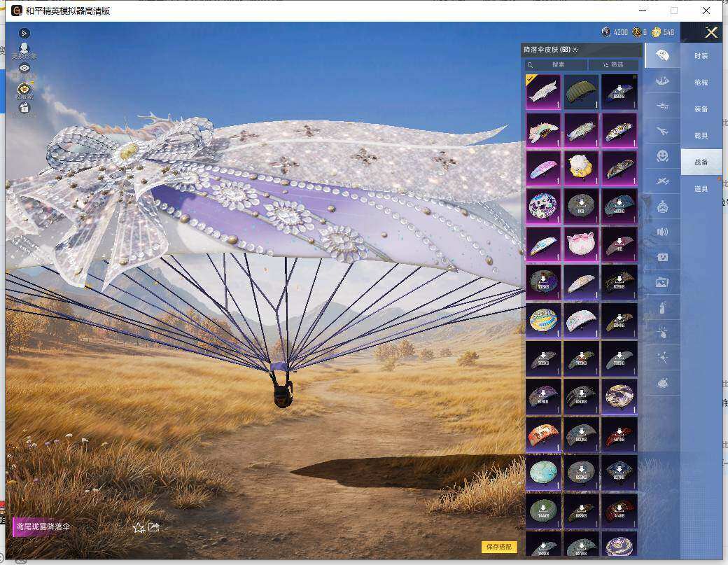Select the smiley card category icon
The width and height of the screenshot is (728, 565).
(x=662, y=257)
